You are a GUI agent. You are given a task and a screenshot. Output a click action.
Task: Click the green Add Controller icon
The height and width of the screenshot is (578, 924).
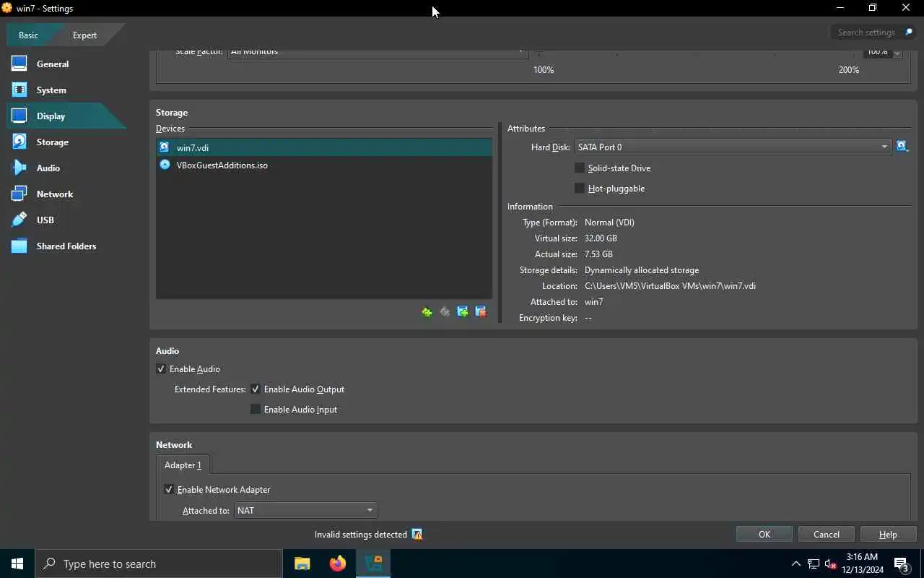(427, 312)
